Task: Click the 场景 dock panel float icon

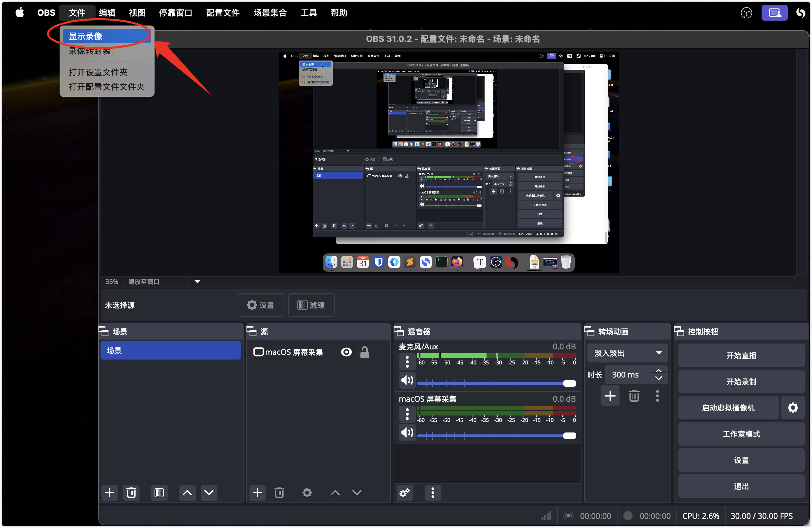Action: coord(103,331)
